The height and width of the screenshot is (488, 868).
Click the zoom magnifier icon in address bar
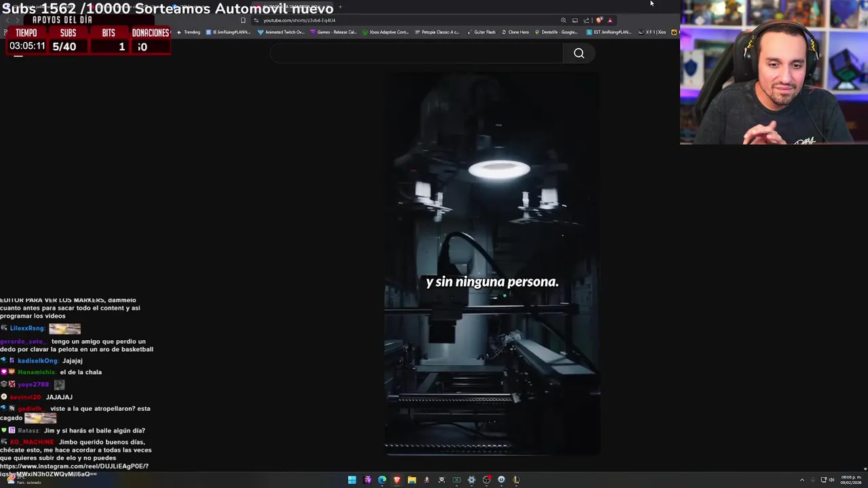click(x=563, y=20)
